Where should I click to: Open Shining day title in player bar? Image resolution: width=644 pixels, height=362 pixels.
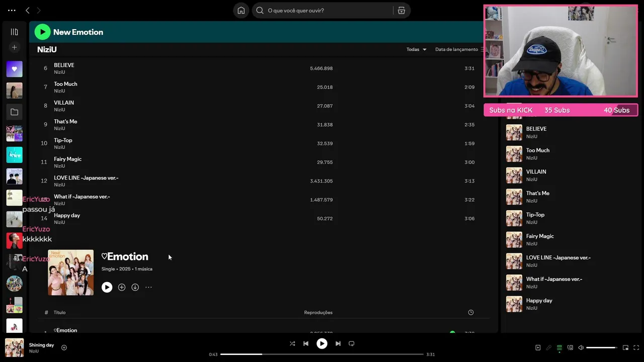tap(41, 345)
